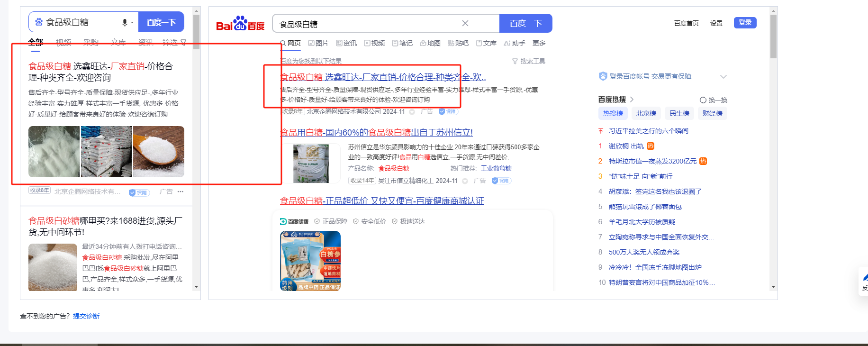Switch to the 图片 tab in PC preview

[x=318, y=43]
